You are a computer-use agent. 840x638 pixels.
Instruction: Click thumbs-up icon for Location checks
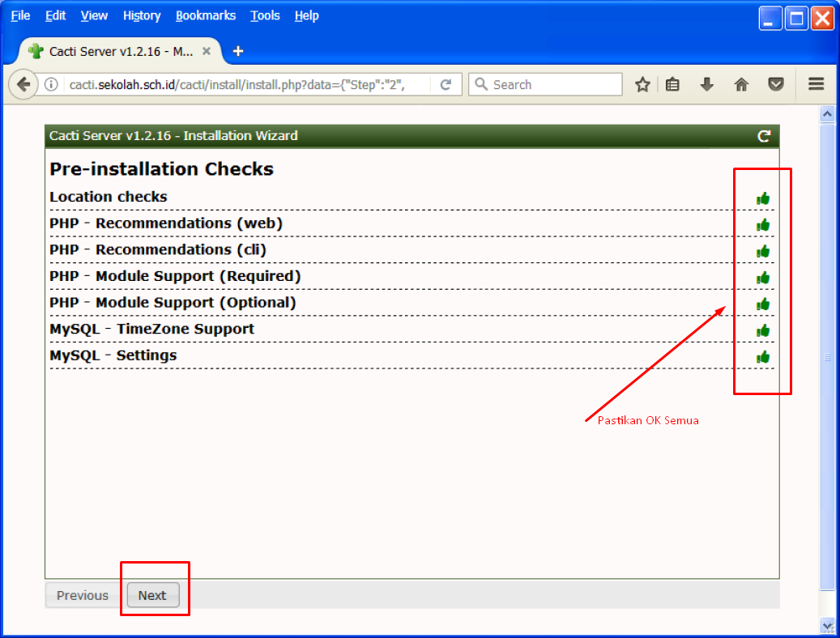tap(762, 198)
